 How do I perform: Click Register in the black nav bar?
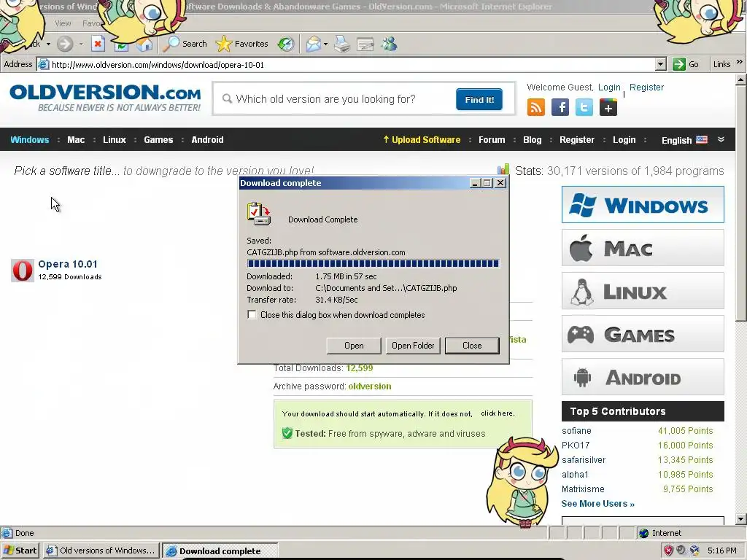coord(576,139)
